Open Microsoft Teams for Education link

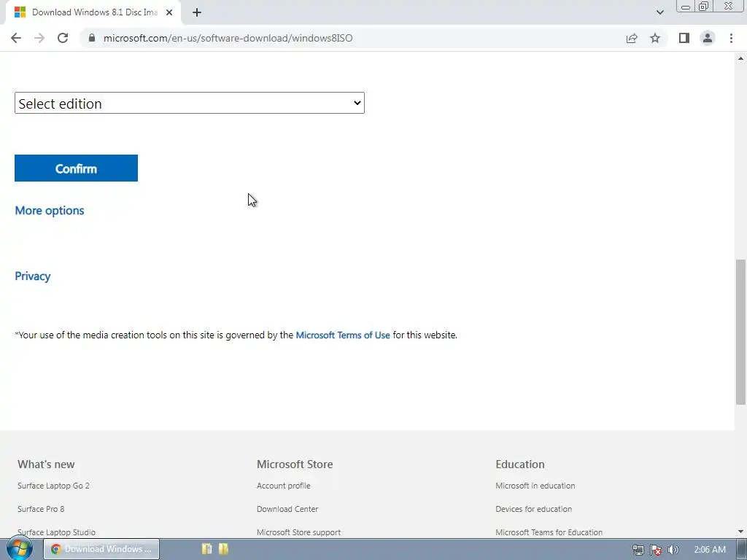tap(549, 532)
